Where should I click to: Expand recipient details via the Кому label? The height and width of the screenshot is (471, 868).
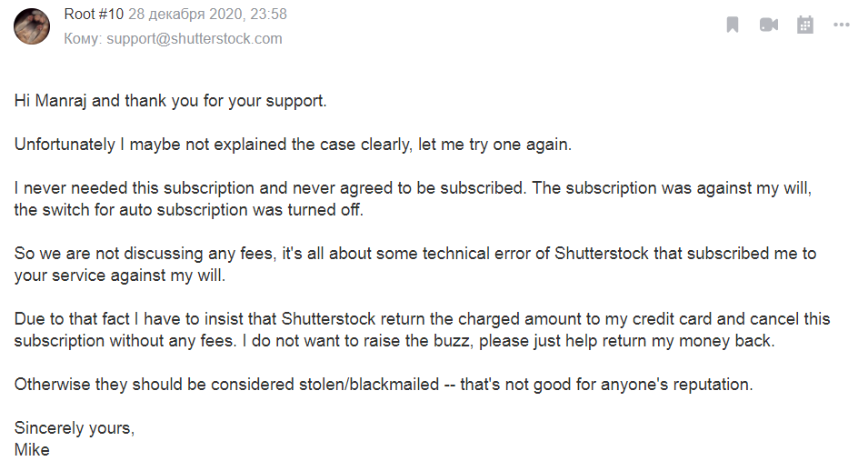point(83,39)
